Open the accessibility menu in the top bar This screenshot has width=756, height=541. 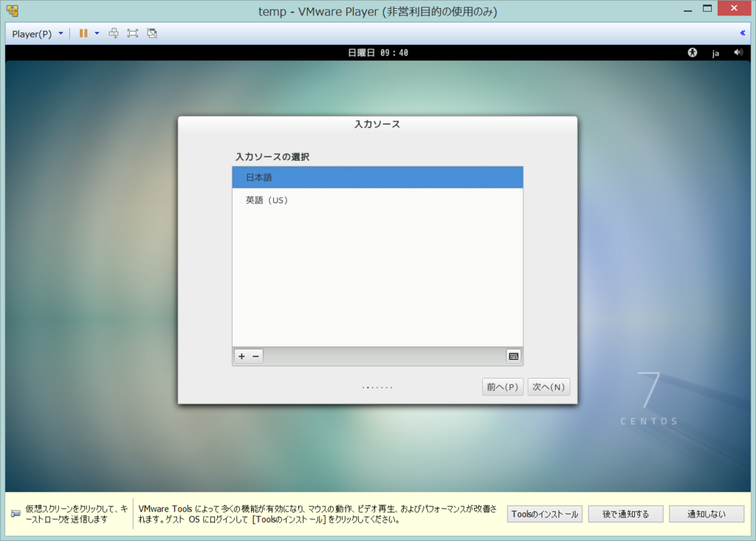coord(693,52)
